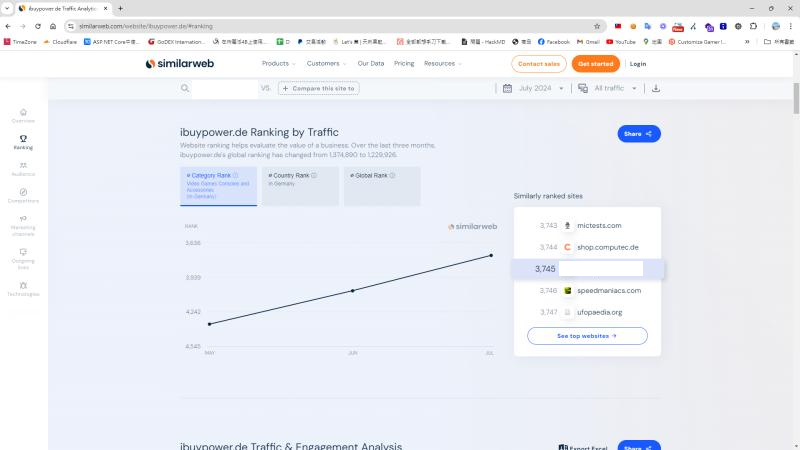The width and height of the screenshot is (800, 450).
Task: Bookmark this page with the star icon
Action: pyautogui.click(x=597, y=25)
